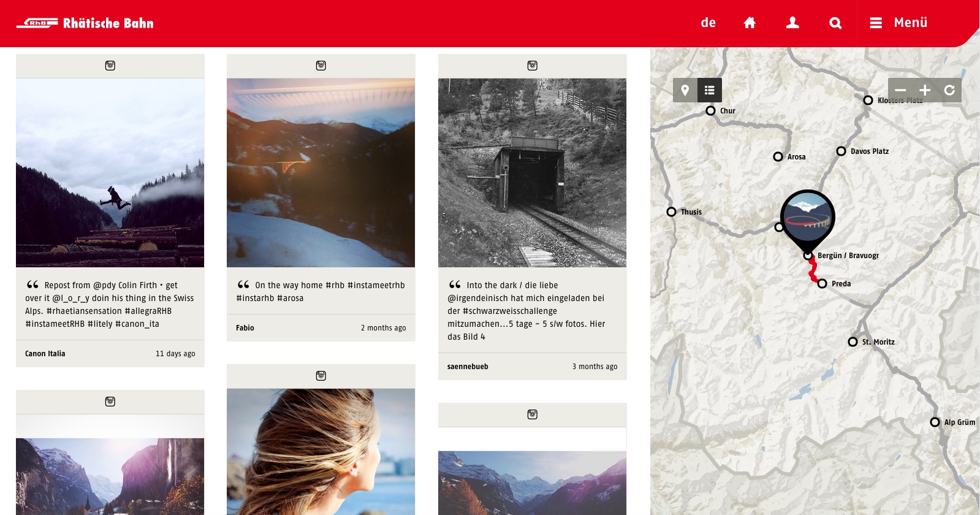Click the Canon Italia author name

click(45, 354)
